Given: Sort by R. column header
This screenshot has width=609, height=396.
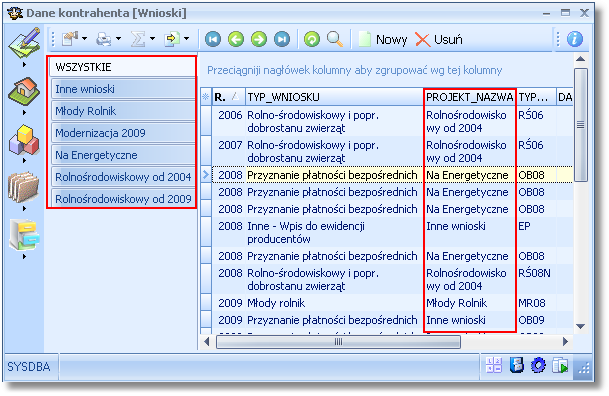Looking at the screenshot, I should (x=228, y=97).
